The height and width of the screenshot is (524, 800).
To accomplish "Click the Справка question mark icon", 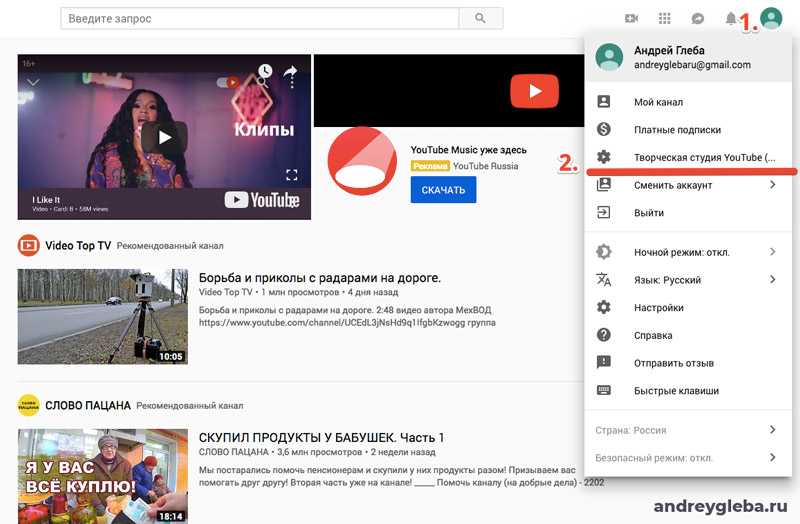I will 604,335.
